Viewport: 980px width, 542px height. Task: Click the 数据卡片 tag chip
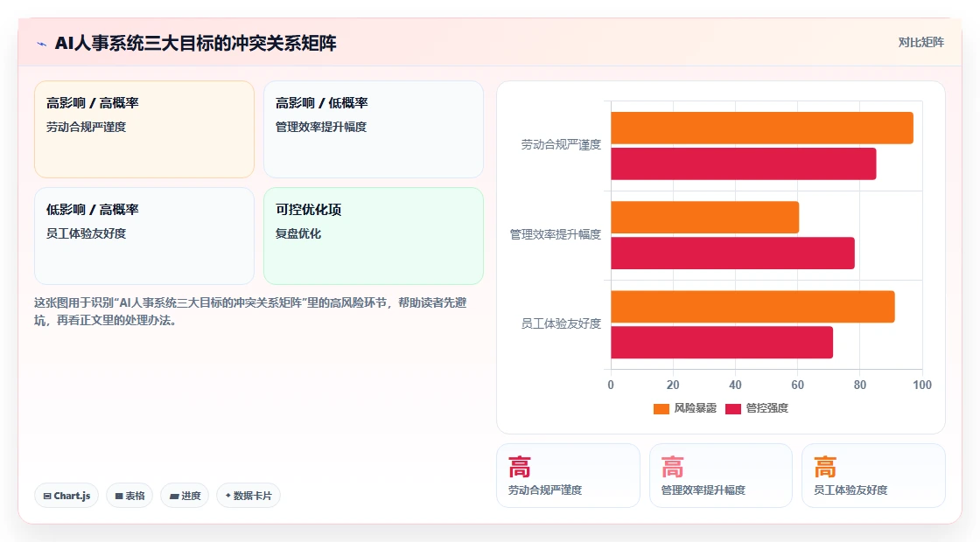248,496
